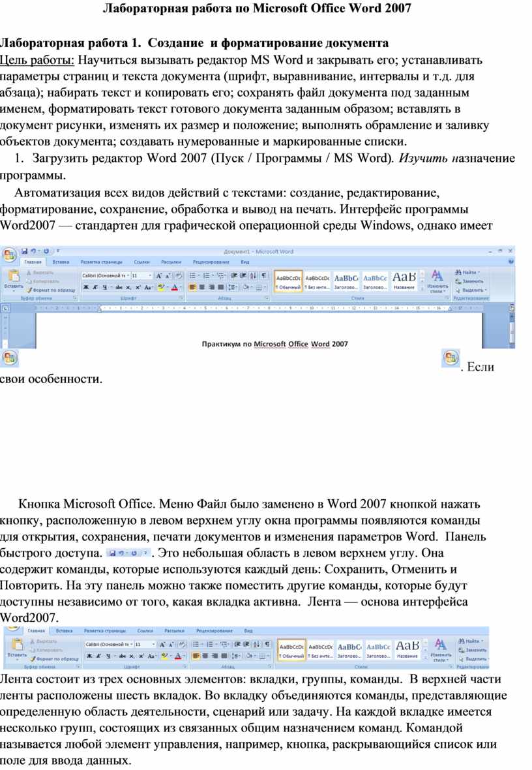Image resolution: width=532 pixels, height=770 pixels.
Task: Click Заменить in the lower ribbon
Action: point(472,650)
